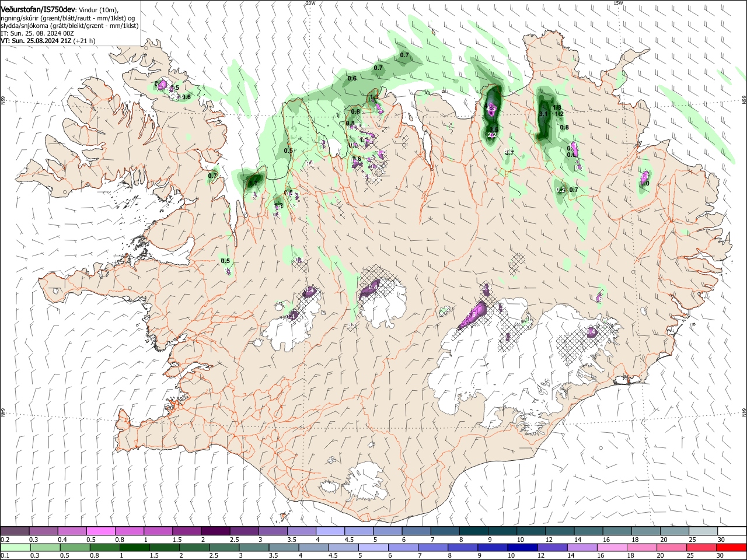
Task: Pick the light violet 14 swatch in the rain legend row
Action: click(x=581, y=547)
